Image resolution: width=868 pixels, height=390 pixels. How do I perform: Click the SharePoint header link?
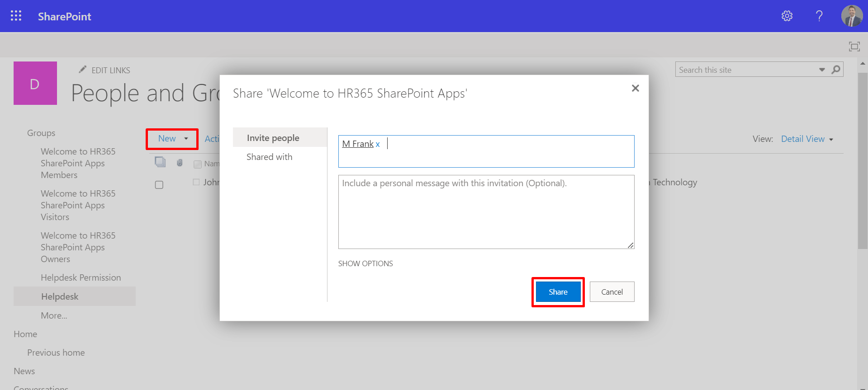(x=65, y=16)
